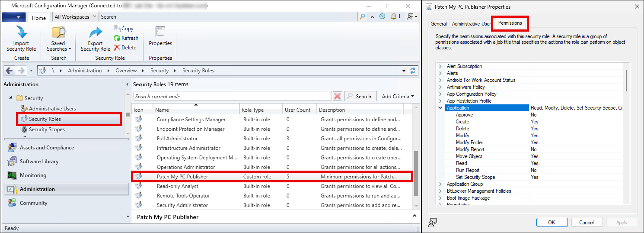This screenshot has height=233, width=644.
Task: Collapse the ribbon with up chevron
Action: pyautogui.click(x=373, y=17)
